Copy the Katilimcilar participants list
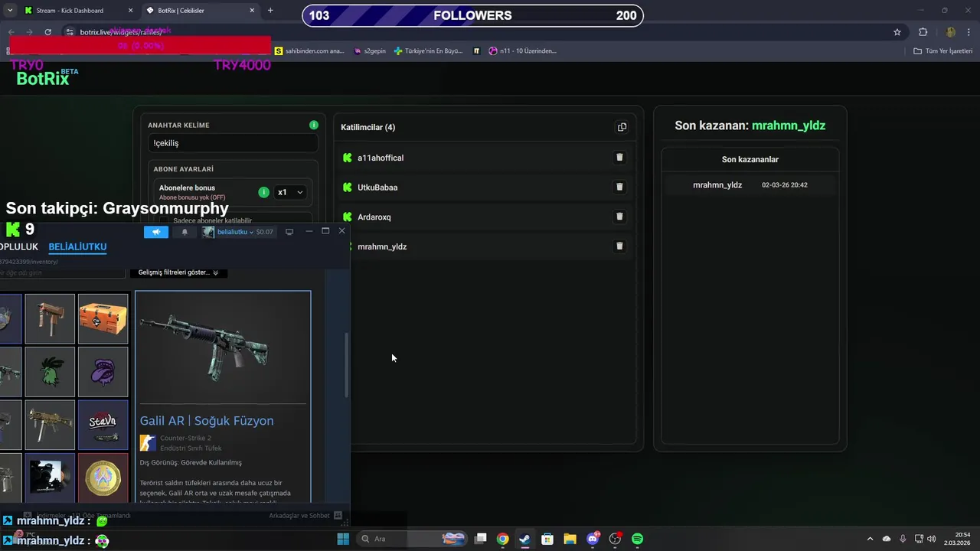The width and height of the screenshot is (980, 551). coord(622,127)
